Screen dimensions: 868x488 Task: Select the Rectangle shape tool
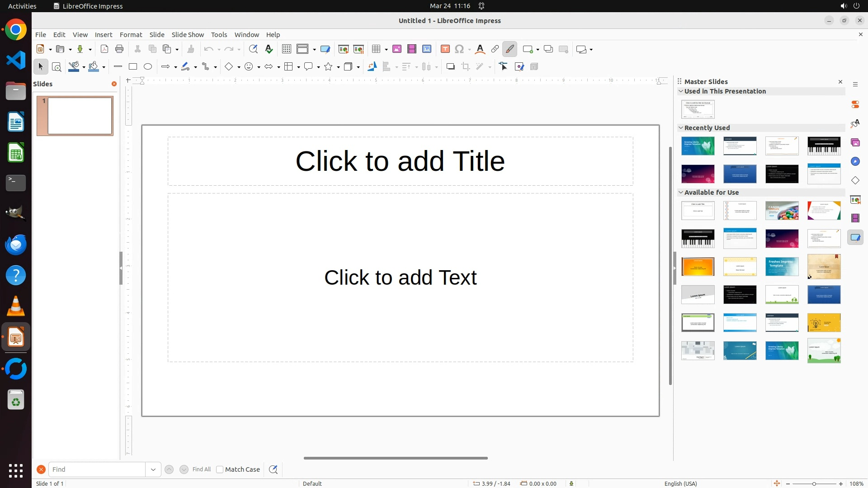(x=133, y=67)
